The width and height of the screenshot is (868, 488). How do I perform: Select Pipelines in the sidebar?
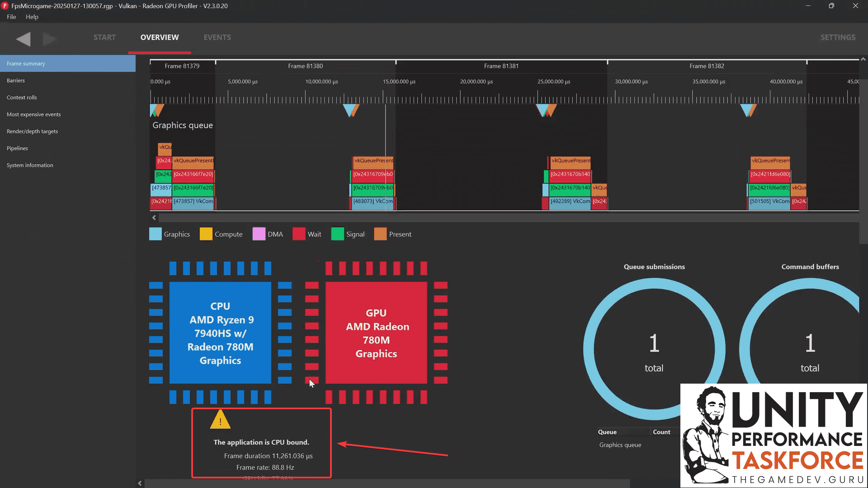(17, 148)
